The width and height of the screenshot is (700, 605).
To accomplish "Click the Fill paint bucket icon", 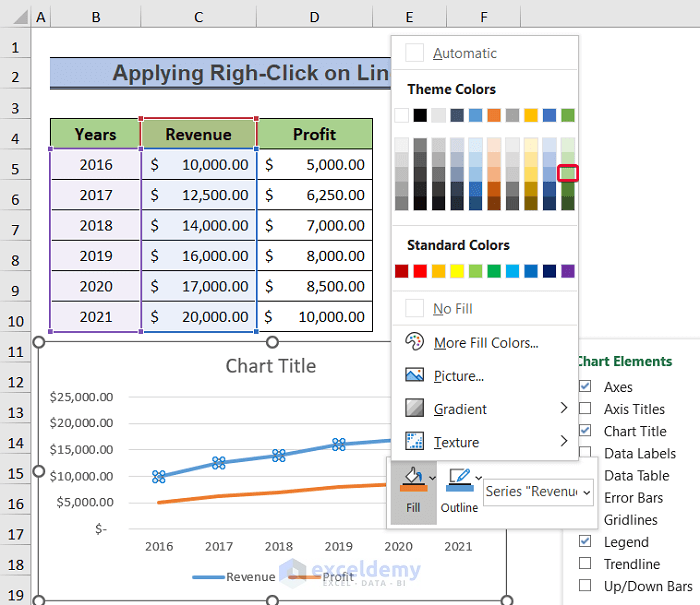I will tap(413, 478).
